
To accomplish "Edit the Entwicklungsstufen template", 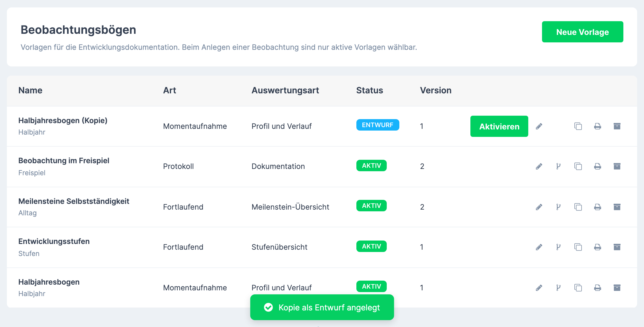I will (x=539, y=247).
